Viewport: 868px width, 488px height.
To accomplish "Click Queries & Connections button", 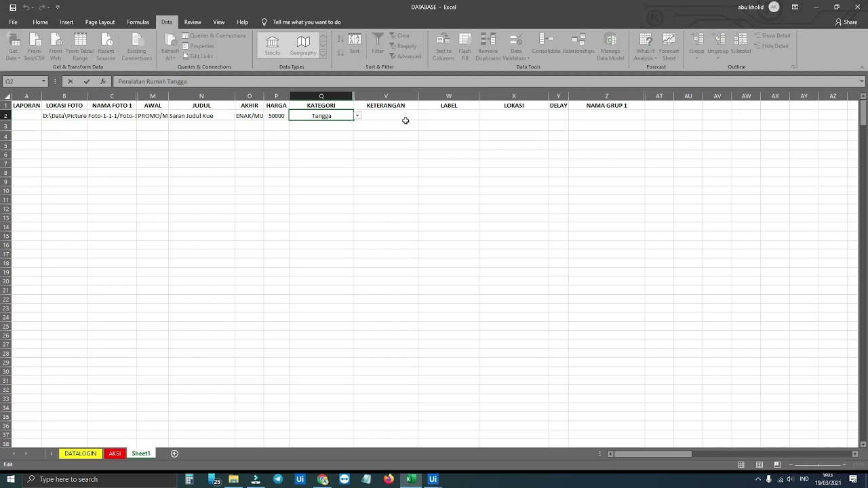I will pos(214,35).
